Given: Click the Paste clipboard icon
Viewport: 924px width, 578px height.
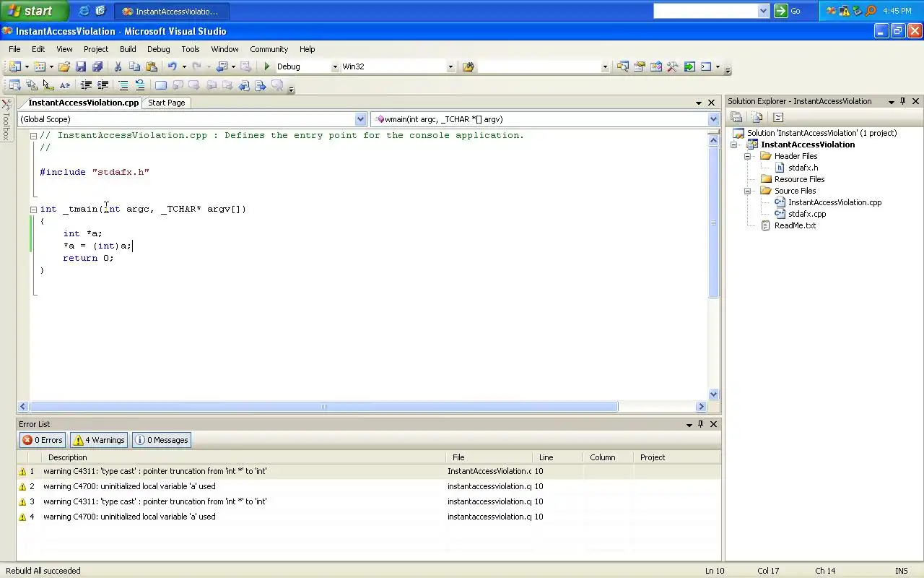Looking at the screenshot, I should click(x=151, y=66).
